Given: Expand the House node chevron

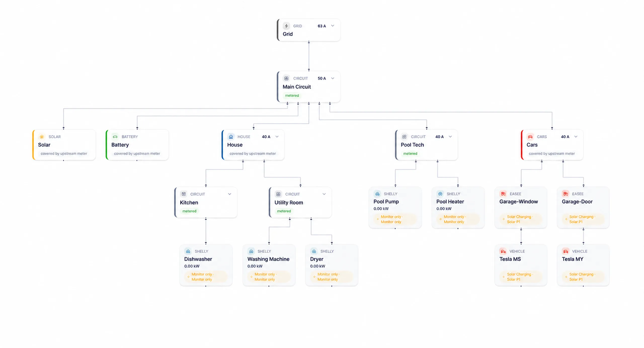Looking at the screenshot, I should point(277,137).
